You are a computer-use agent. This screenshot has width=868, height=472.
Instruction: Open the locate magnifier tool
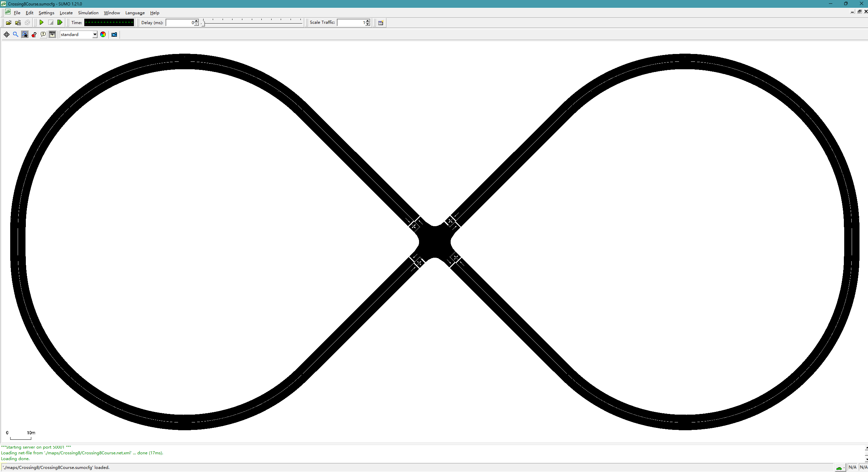pos(16,34)
